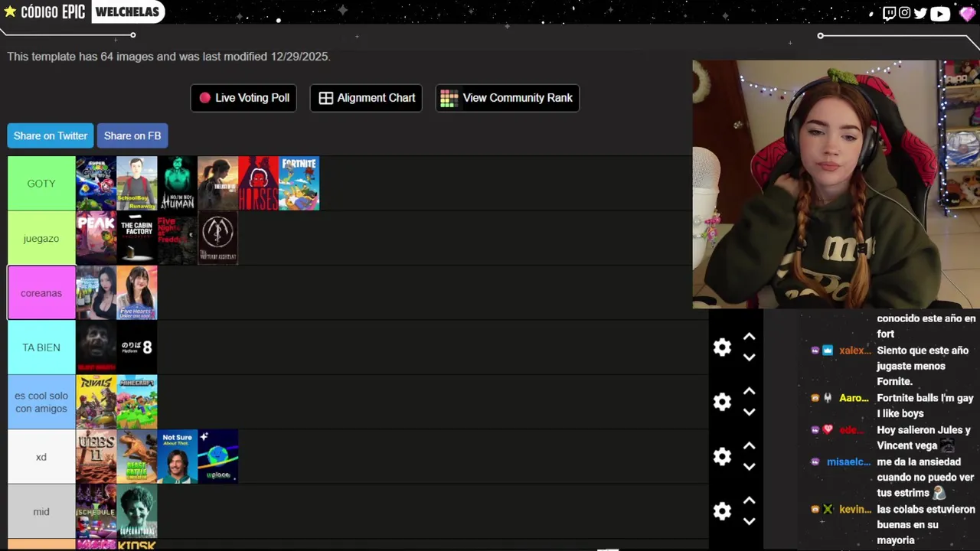Click Live Voting Poll button
Image resolution: width=980 pixels, height=551 pixels.
[x=243, y=98]
